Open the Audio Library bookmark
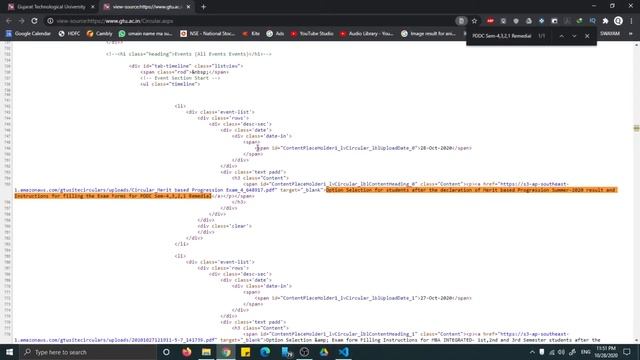This screenshot has width=640, height=360. coord(367,33)
